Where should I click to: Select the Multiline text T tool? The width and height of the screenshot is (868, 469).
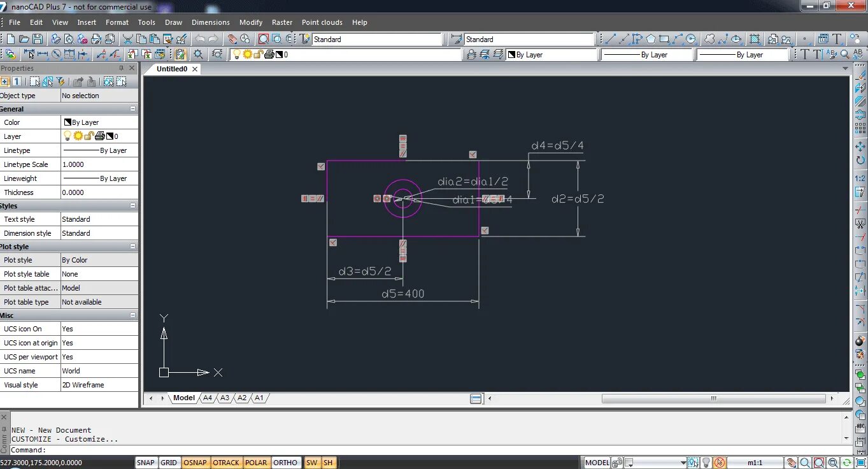[x=837, y=39]
